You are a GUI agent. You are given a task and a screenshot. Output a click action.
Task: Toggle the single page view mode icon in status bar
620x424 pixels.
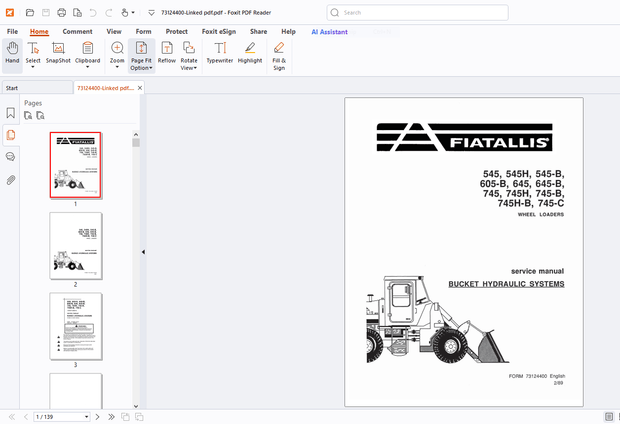click(609, 416)
